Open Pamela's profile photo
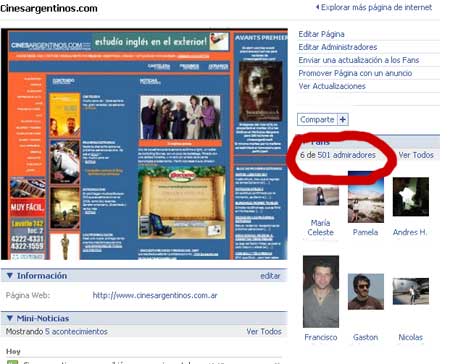Screen dimensions: 450x364 [x=366, y=197]
